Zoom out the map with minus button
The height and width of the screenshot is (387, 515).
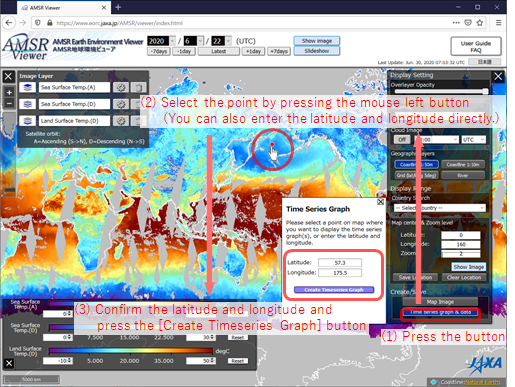tap(9, 103)
